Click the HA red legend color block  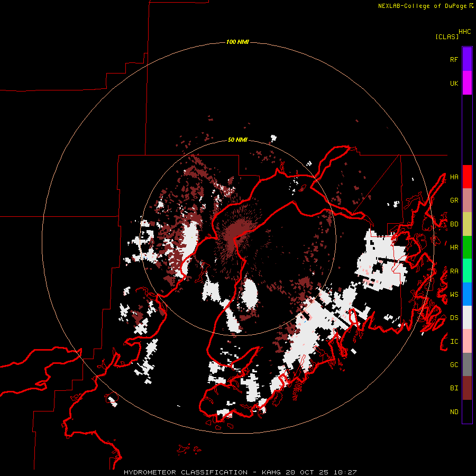[467, 177]
